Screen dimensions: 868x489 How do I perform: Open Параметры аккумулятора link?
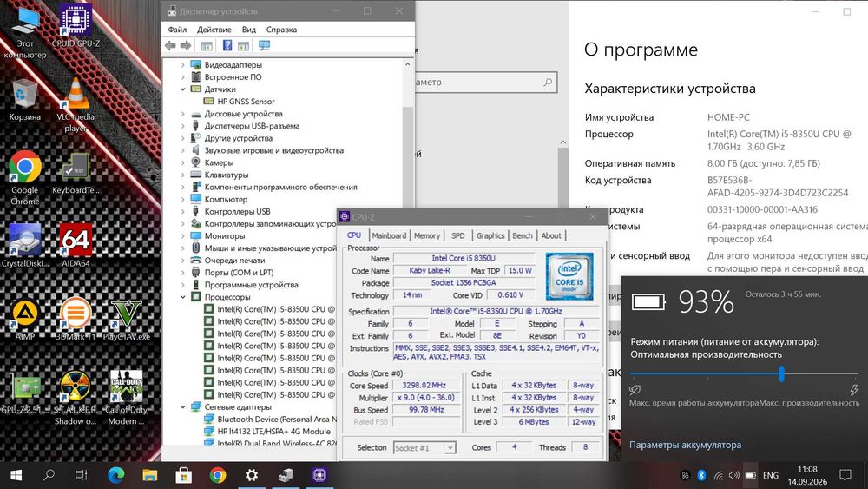(x=685, y=445)
